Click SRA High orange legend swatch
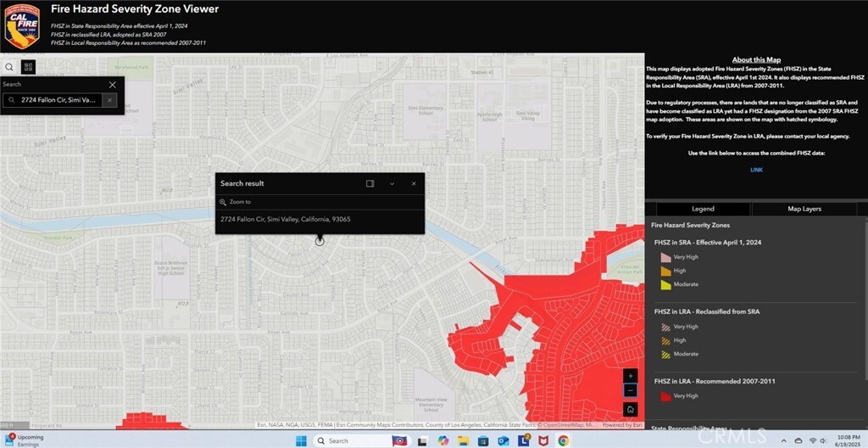 click(x=666, y=272)
